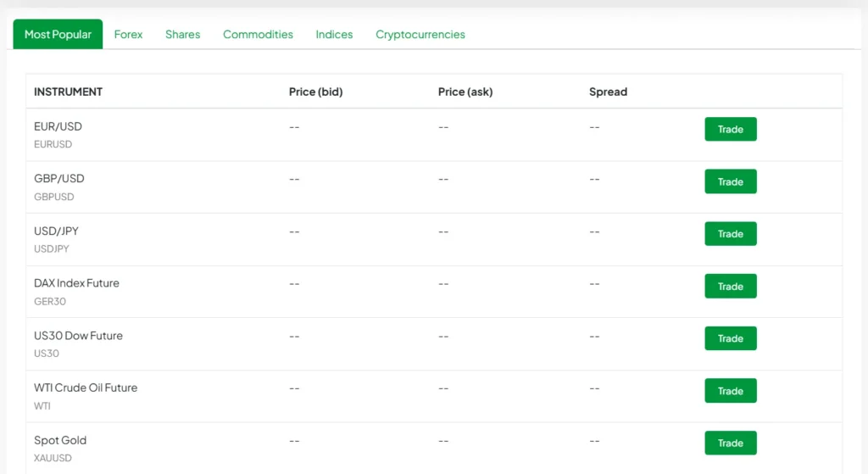The image size is (868, 474).
Task: Click Trade button for Spot Gold
Action: click(x=730, y=443)
